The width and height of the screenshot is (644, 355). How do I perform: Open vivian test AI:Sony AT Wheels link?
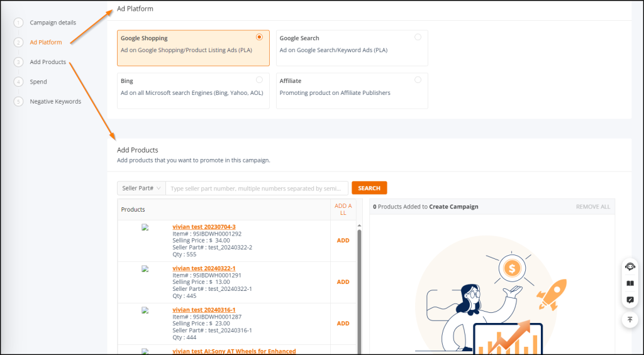click(234, 351)
